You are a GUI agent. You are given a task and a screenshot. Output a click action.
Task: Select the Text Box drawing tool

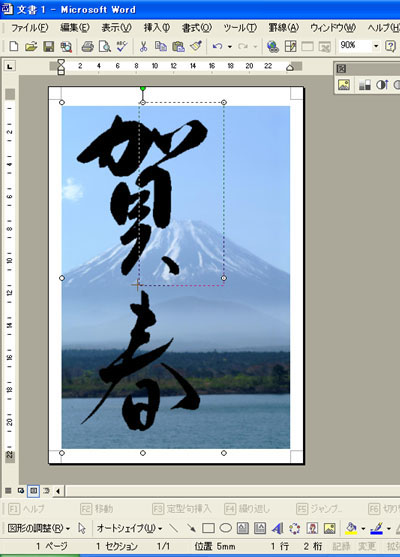[243, 529]
